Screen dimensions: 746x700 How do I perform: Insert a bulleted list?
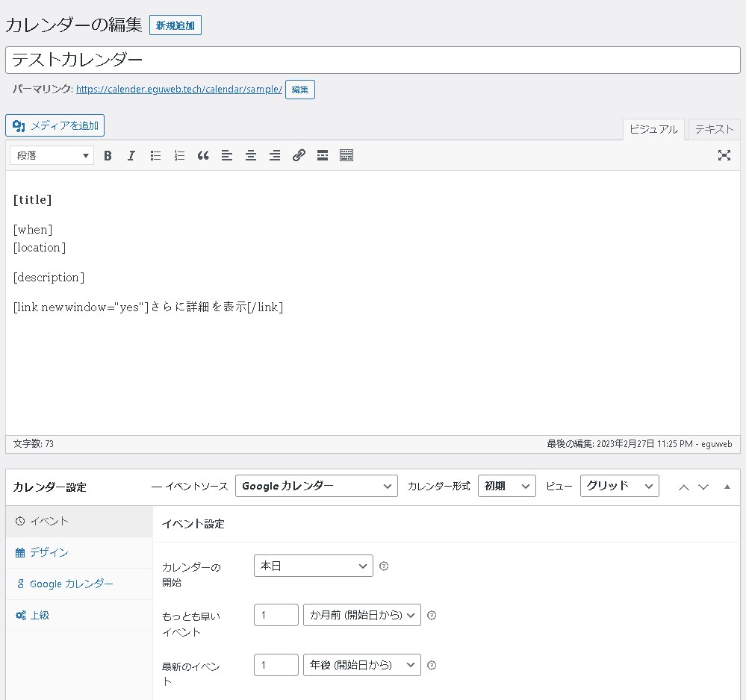tap(155, 155)
